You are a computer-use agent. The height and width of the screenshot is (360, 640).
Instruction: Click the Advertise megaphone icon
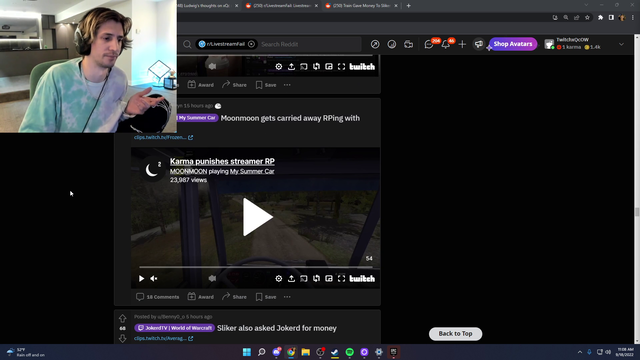pyautogui.click(x=478, y=44)
